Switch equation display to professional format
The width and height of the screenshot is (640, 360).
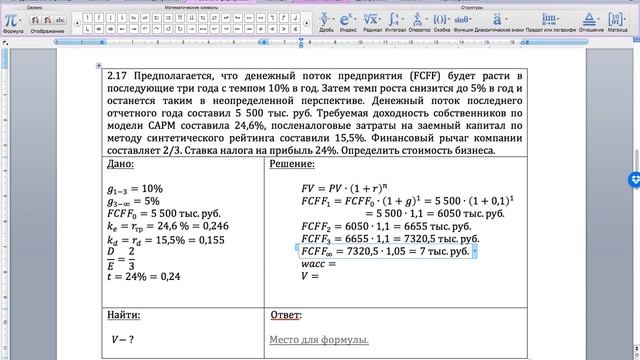(x=36, y=20)
